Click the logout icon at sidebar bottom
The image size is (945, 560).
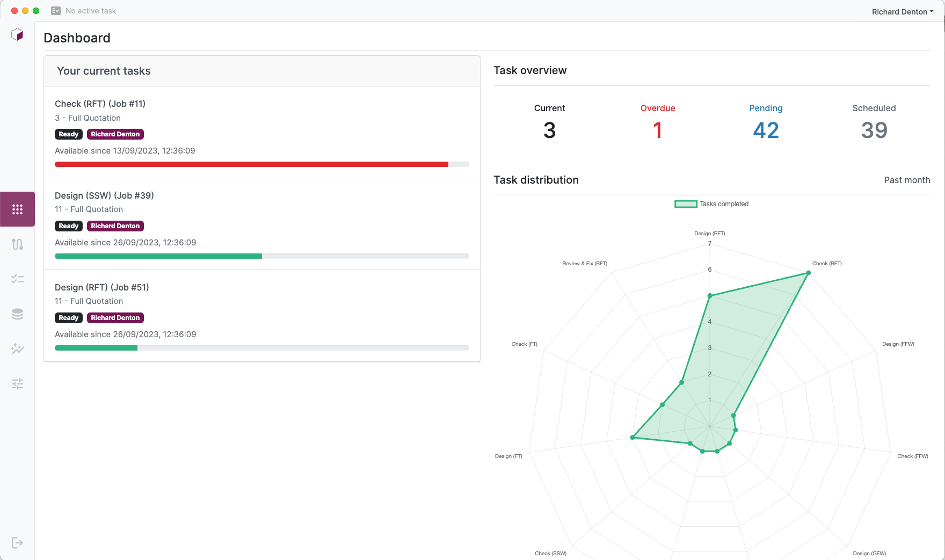click(x=17, y=543)
